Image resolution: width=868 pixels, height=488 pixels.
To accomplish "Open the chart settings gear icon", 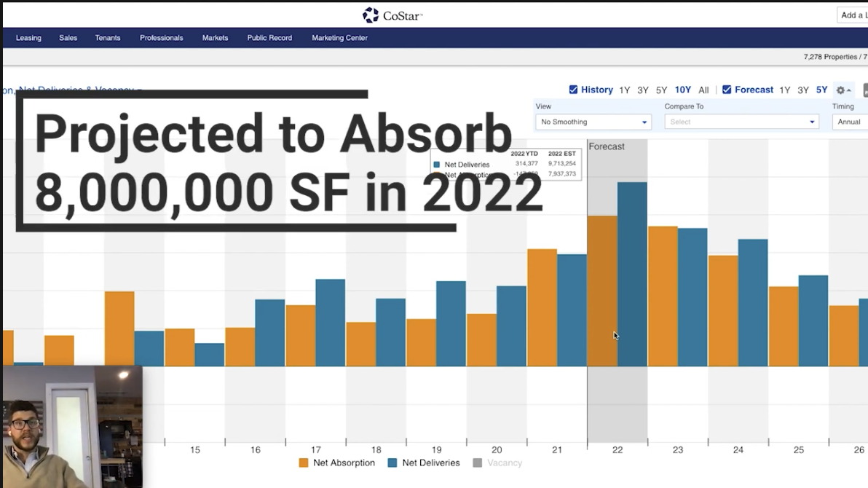I will click(x=842, y=90).
